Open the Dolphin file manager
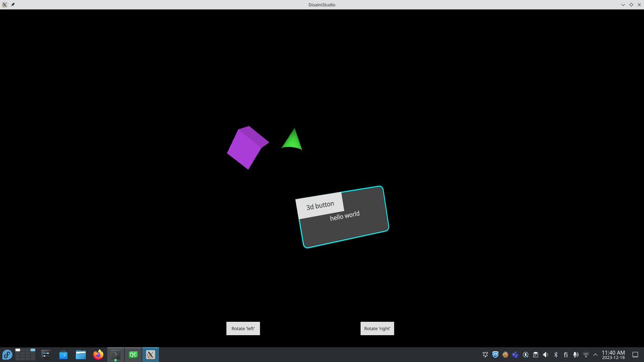 click(x=80, y=354)
